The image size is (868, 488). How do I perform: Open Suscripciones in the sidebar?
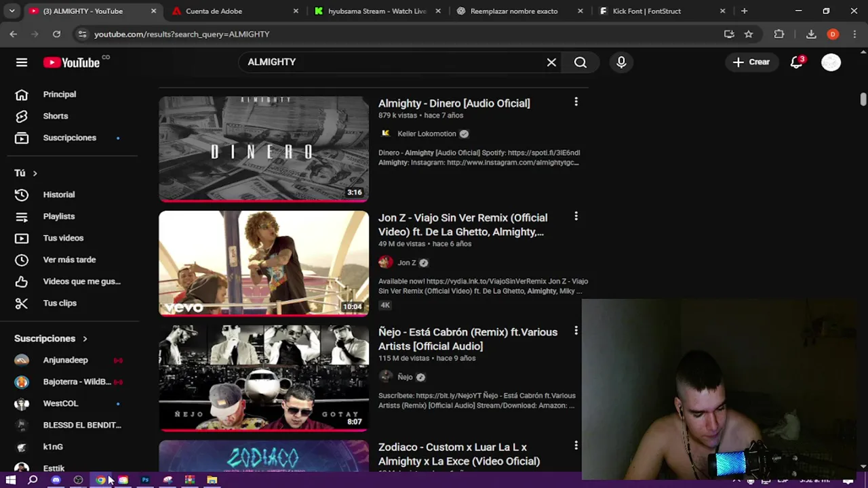(x=70, y=138)
